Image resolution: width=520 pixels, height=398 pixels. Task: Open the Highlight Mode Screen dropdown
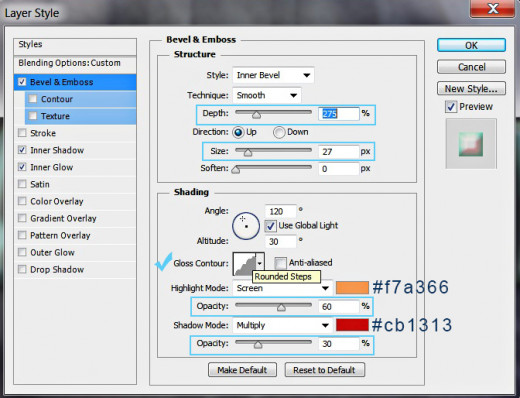[x=283, y=288]
